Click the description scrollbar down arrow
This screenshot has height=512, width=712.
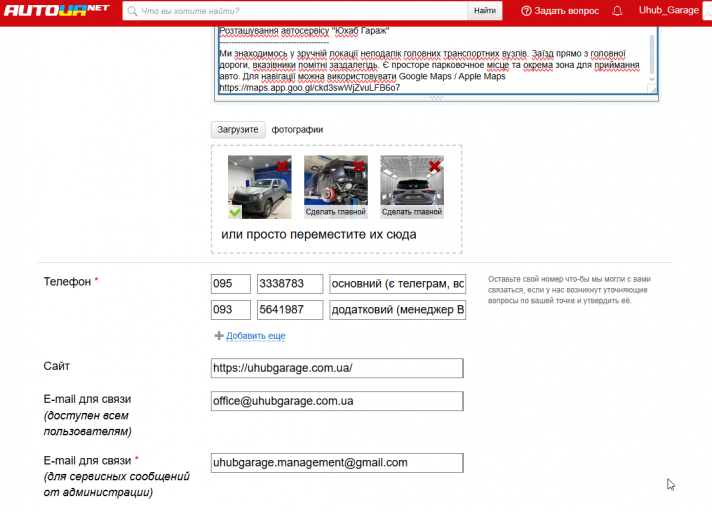(x=653, y=79)
